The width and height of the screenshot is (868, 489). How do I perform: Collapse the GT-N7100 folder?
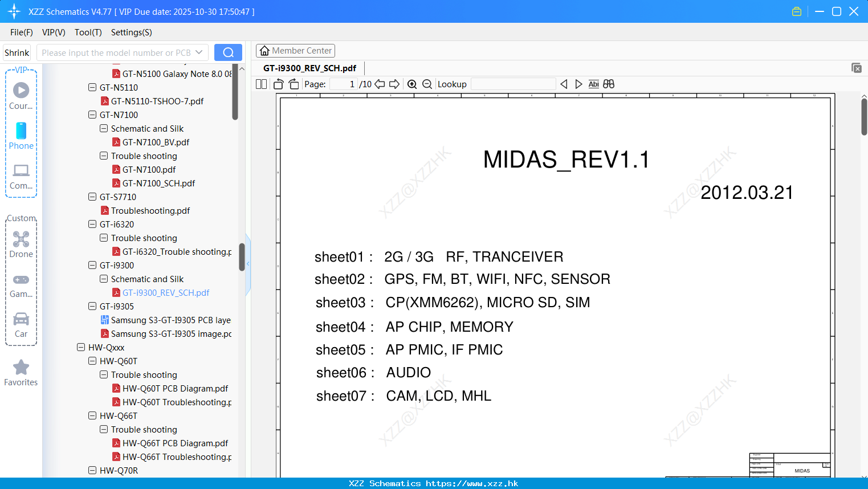click(x=92, y=115)
